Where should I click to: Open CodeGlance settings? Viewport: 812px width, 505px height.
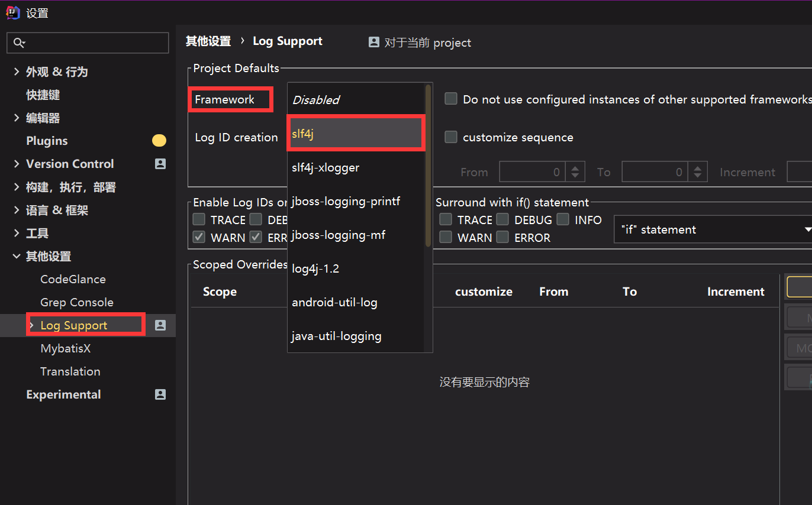tap(73, 279)
